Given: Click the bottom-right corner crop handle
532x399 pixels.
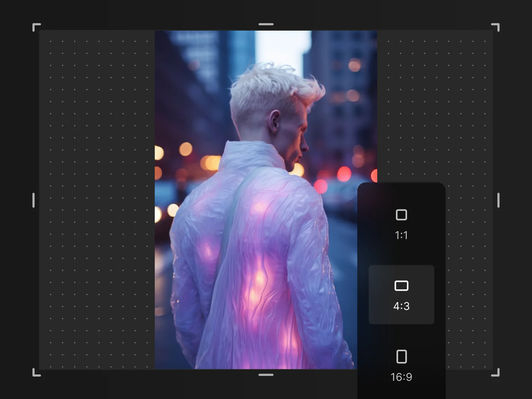Looking at the screenshot, I should point(496,373).
